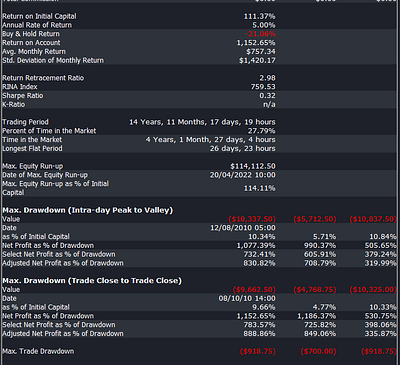Select the Sharpe Ratio value
This screenshot has width=400, height=365.
pos(267,95)
